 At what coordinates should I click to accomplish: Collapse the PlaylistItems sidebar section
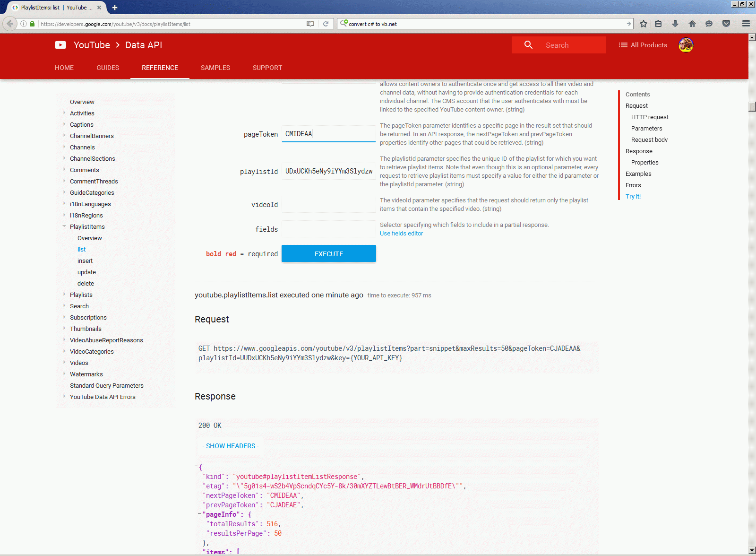coord(64,226)
